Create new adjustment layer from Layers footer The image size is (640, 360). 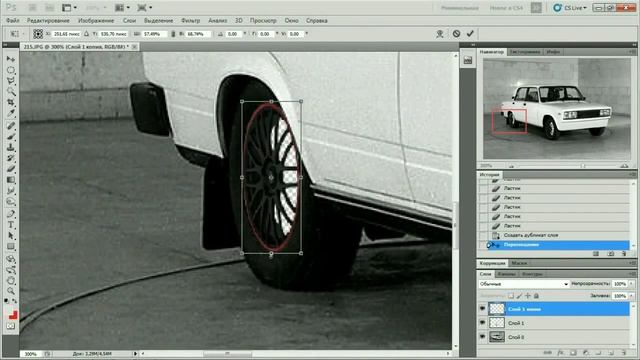click(586, 352)
